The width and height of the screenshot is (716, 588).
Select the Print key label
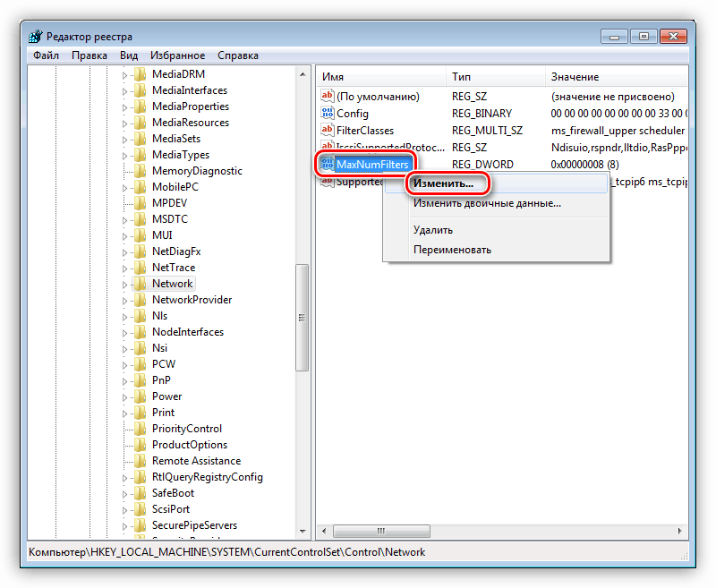(163, 413)
